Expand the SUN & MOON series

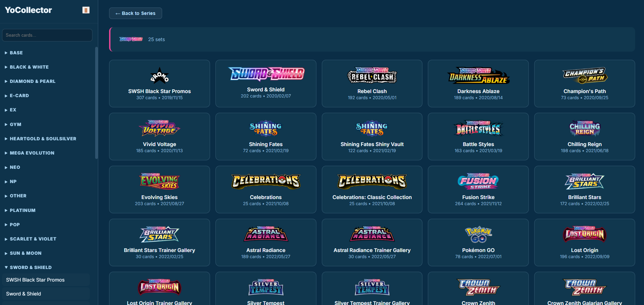tap(47, 253)
